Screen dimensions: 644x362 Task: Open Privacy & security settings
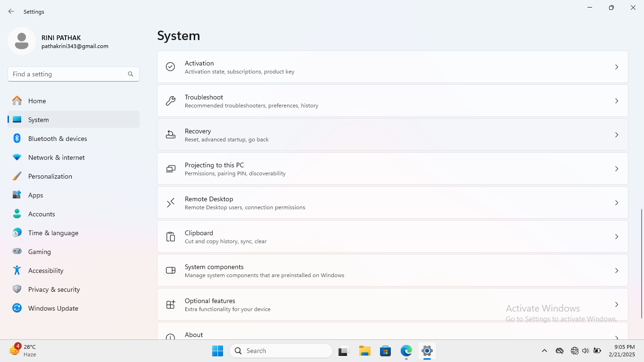pos(54,289)
